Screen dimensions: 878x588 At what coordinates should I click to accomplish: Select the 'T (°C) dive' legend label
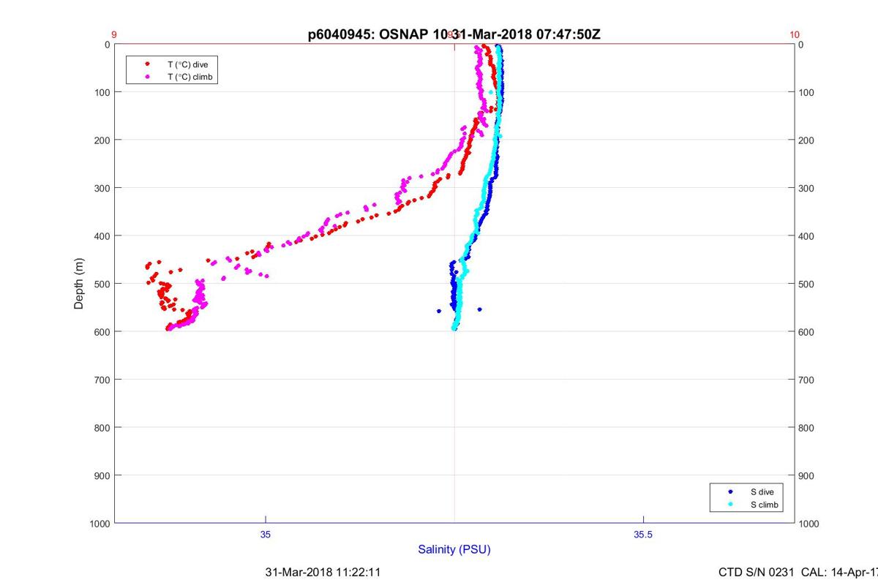point(188,64)
